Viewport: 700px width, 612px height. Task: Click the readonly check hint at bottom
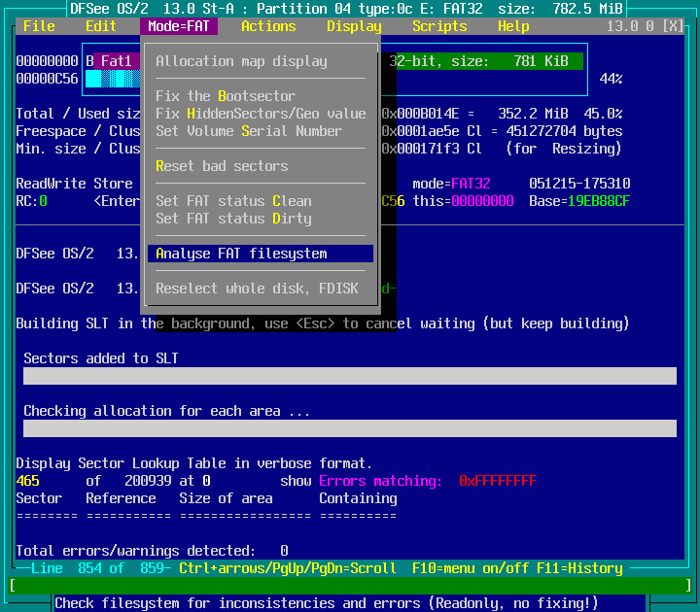click(x=326, y=603)
